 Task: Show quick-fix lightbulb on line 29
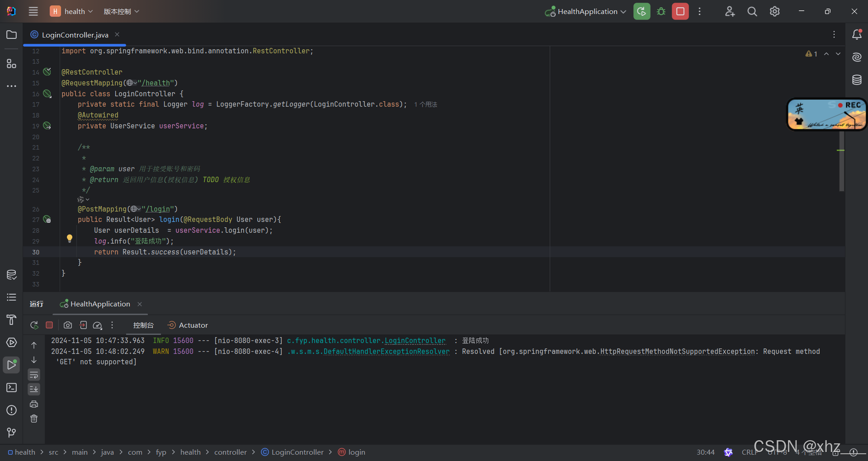click(x=70, y=239)
